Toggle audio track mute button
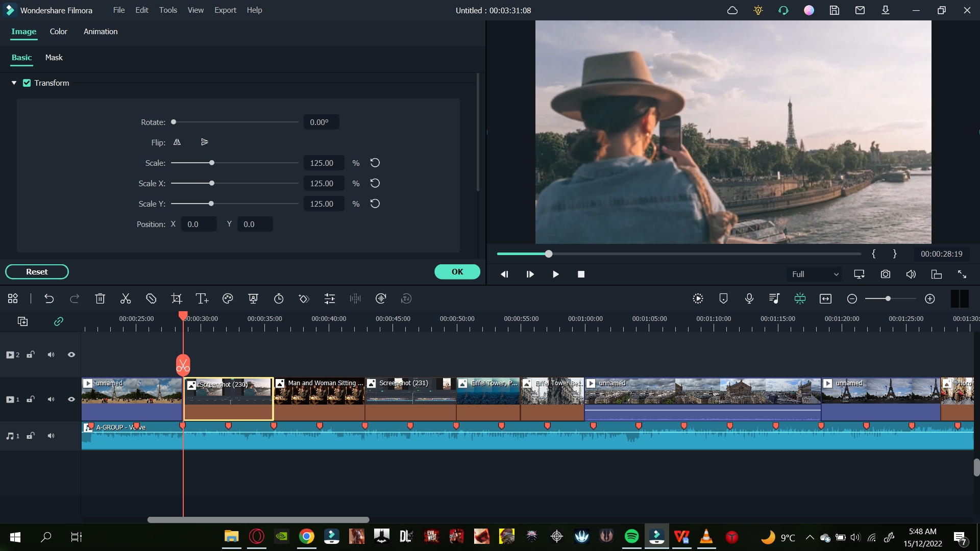This screenshot has height=551, width=980. click(x=51, y=436)
